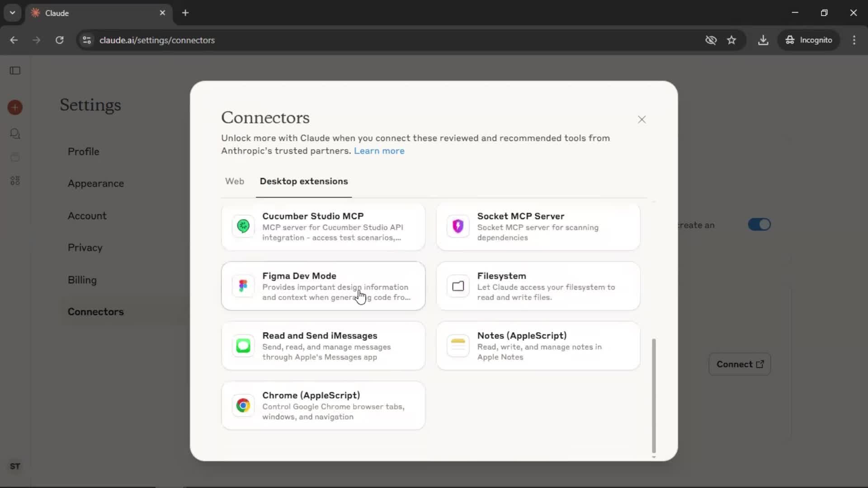Open the tab search dropdown arrow
868x488 pixels.
point(13,13)
